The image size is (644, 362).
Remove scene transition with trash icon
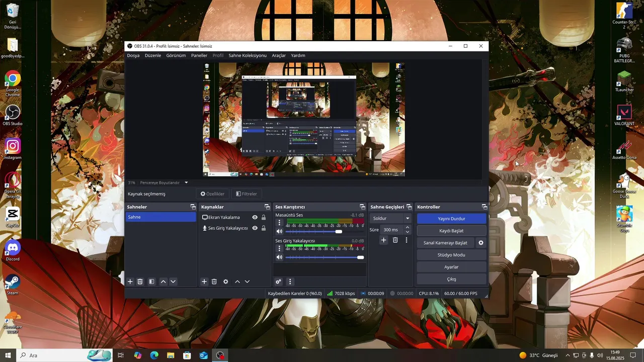pos(395,240)
